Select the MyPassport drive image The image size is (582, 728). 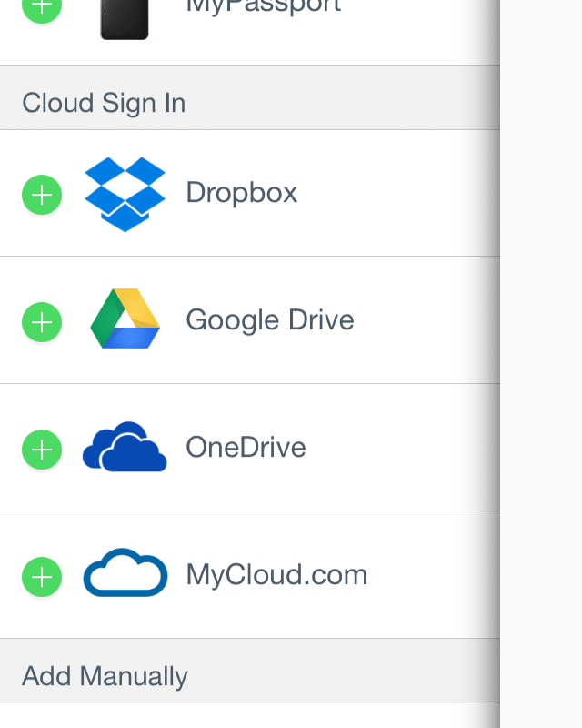(125, 18)
